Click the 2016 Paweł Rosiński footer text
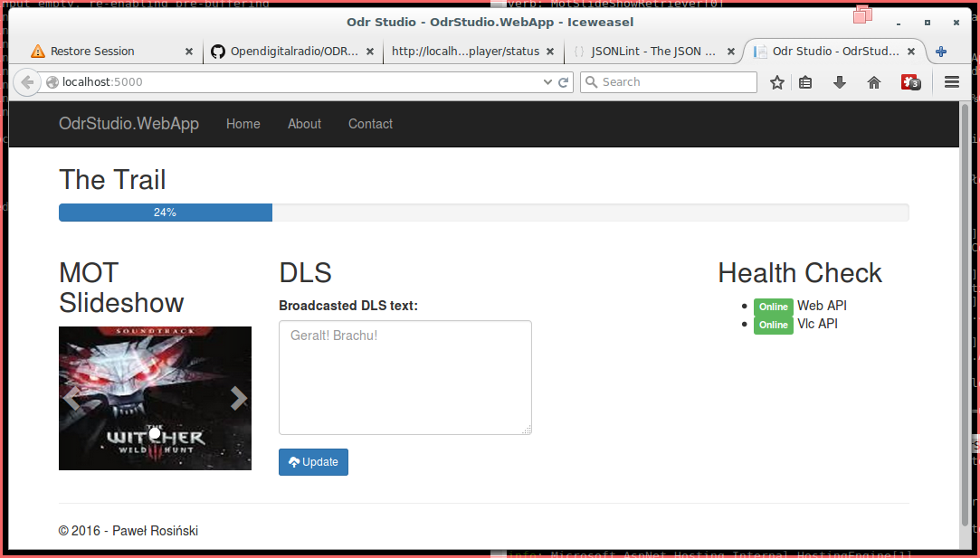 click(x=128, y=531)
